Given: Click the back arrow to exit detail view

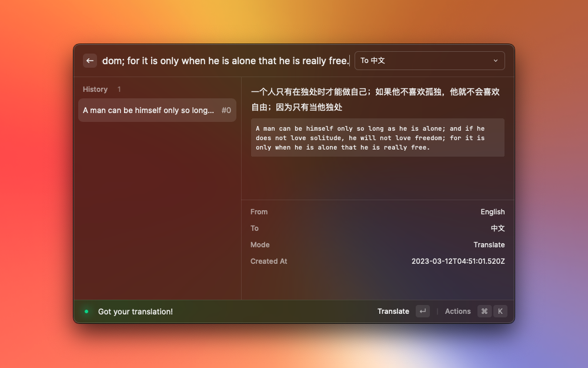Looking at the screenshot, I should pos(89,61).
